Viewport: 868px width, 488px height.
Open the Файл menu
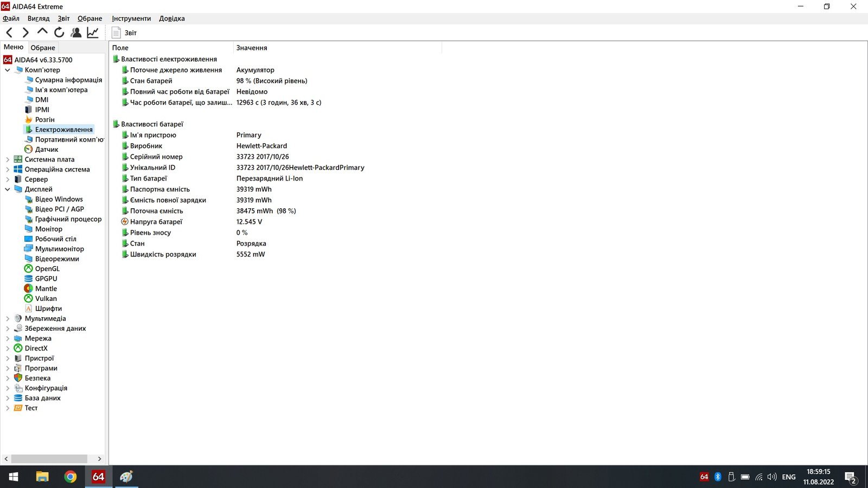[x=11, y=18]
